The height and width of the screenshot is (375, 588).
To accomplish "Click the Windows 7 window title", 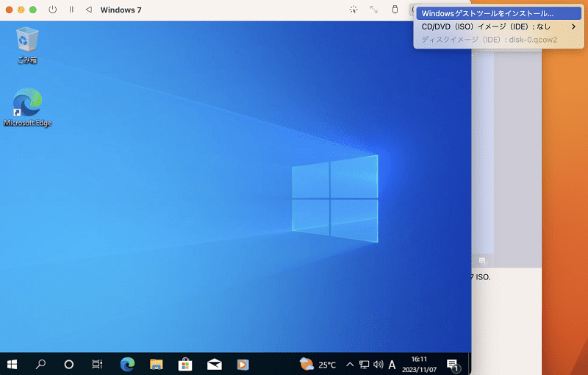I will 121,10.
